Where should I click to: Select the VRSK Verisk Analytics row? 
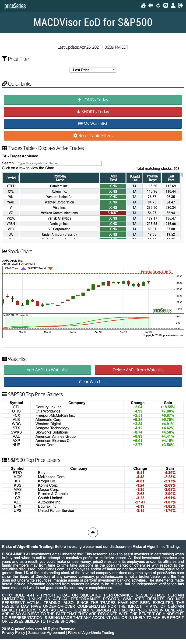coord(91,218)
